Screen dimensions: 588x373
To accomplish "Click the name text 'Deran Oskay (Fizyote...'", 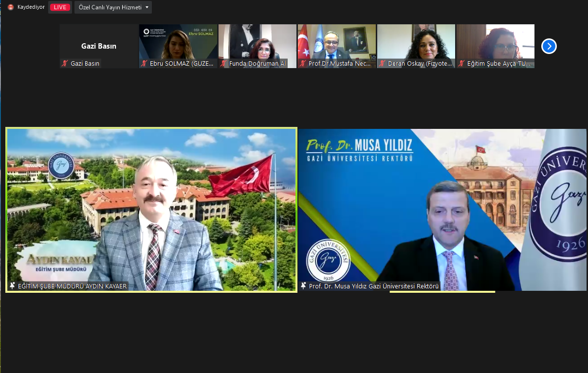I will pyautogui.click(x=421, y=63).
